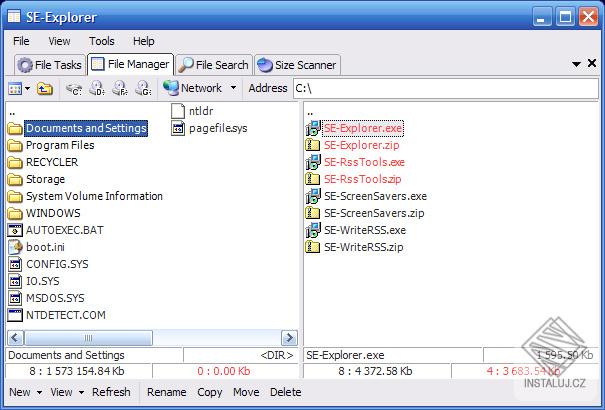Image resolution: width=605 pixels, height=410 pixels.
Task: Click the Copy button
Action: tap(210, 392)
